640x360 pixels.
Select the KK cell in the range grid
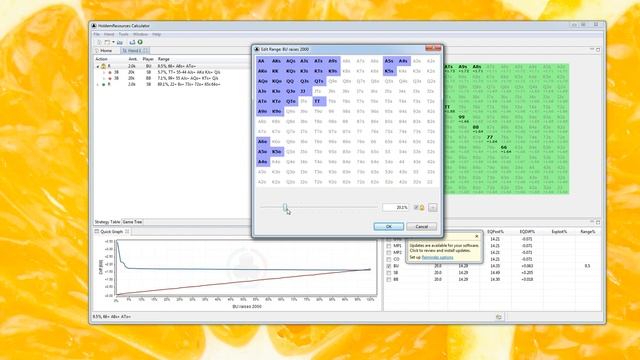tap(276, 71)
